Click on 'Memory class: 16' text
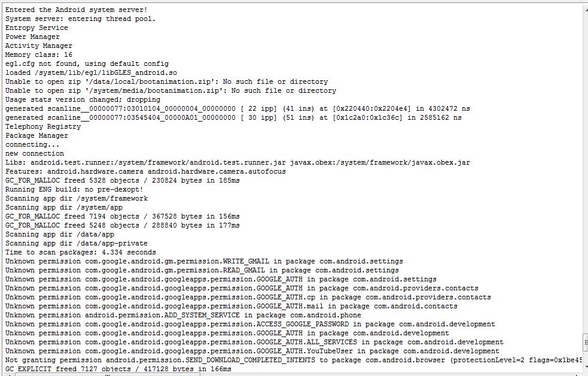This screenshot has height=376, width=588. 39,54
